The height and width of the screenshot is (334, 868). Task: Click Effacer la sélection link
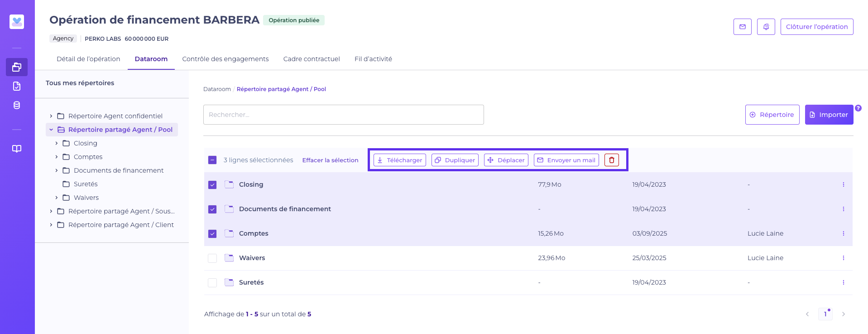pos(330,160)
